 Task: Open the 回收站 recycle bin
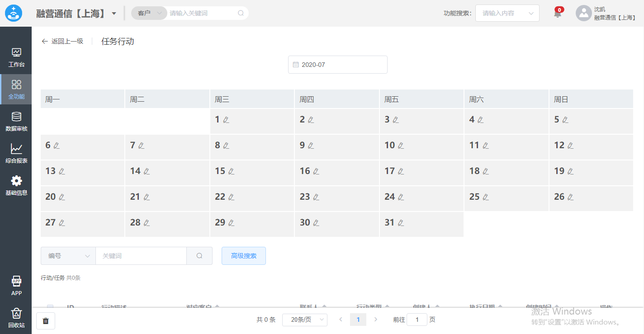coord(16,318)
